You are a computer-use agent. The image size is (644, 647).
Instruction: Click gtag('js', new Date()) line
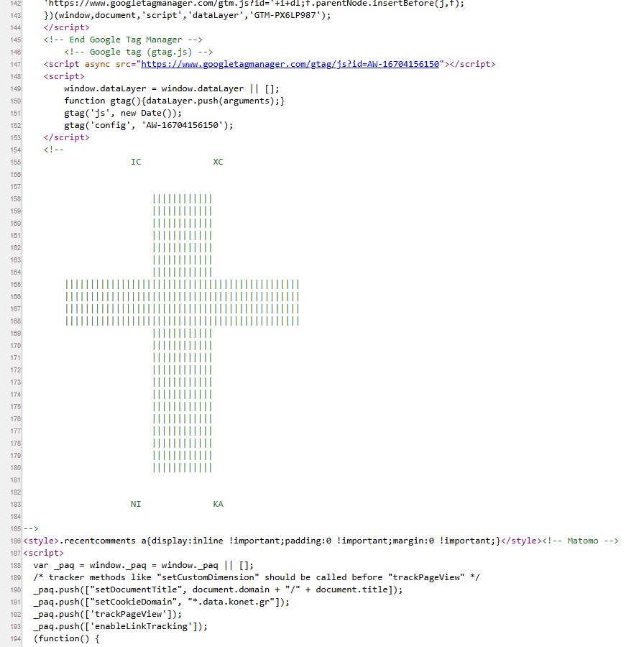(x=122, y=113)
